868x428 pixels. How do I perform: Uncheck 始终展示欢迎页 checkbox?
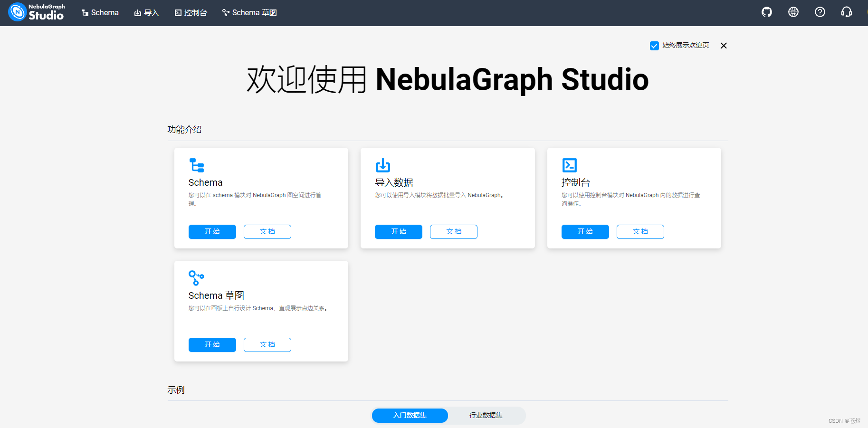pos(654,46)
